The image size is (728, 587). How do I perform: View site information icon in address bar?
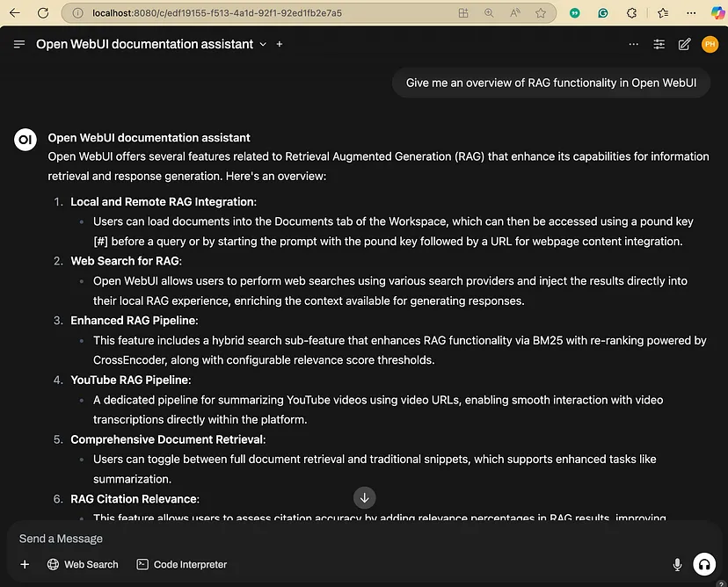77,13
